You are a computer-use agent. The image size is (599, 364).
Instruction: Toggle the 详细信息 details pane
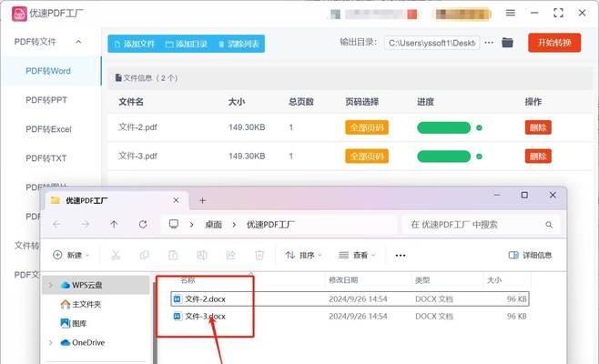[530, 255]
